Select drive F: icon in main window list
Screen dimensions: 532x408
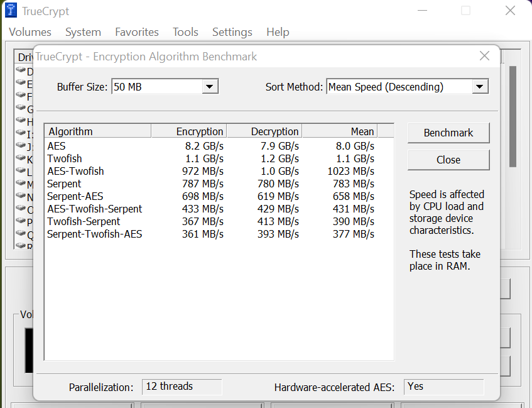tap(21, 96)
